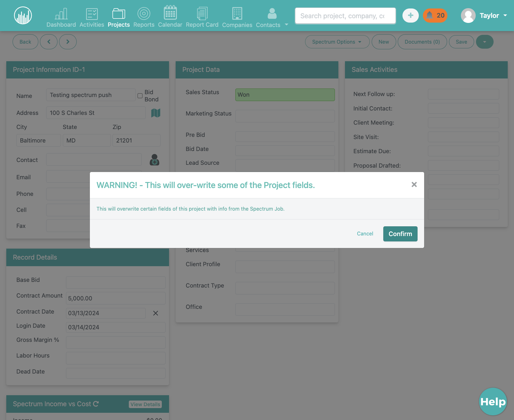Go to next project with right chevron

tap(68, 42)
